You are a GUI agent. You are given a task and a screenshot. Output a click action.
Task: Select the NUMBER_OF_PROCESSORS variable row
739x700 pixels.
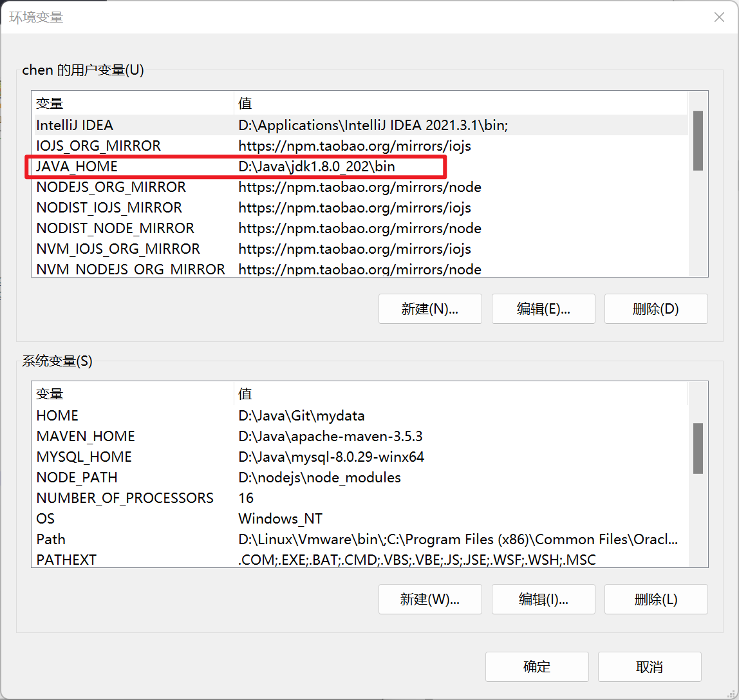[361, 498]
